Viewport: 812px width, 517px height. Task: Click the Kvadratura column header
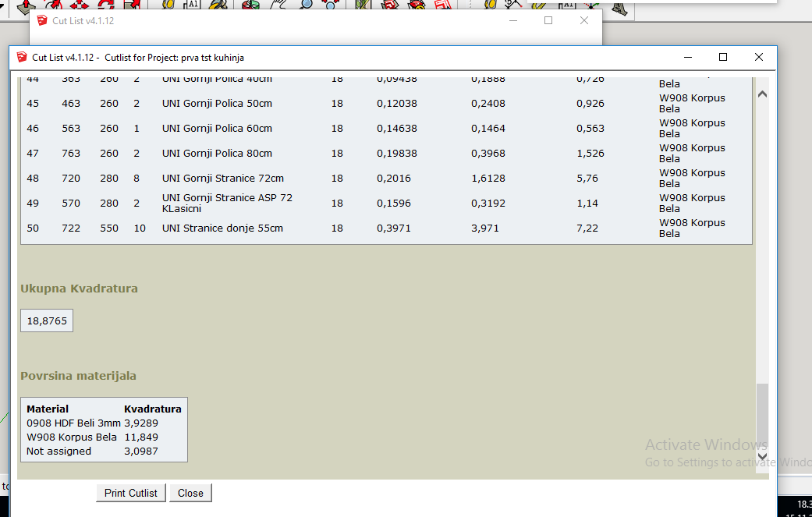[153, 409]
